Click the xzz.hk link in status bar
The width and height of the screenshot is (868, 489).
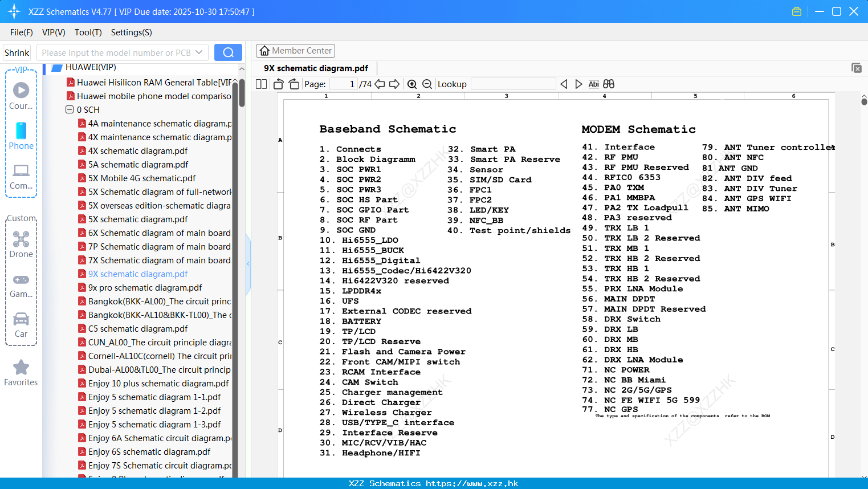472,483
